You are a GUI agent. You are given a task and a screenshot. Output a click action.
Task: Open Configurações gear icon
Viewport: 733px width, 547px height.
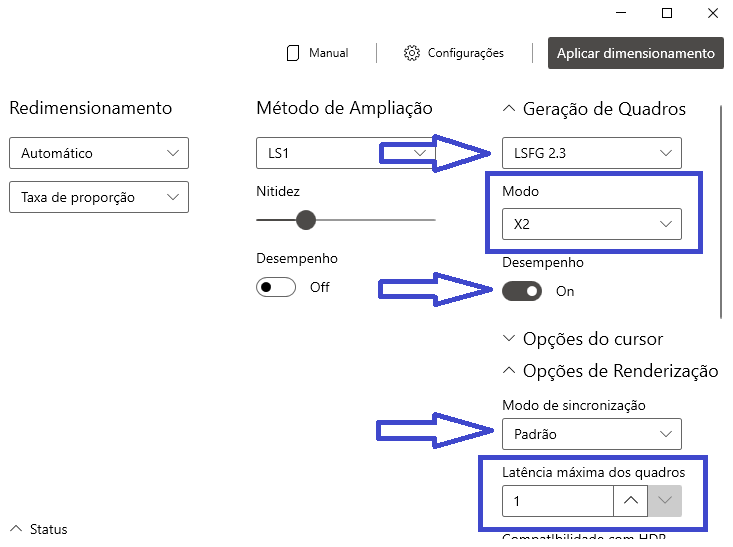pos(412,53)
